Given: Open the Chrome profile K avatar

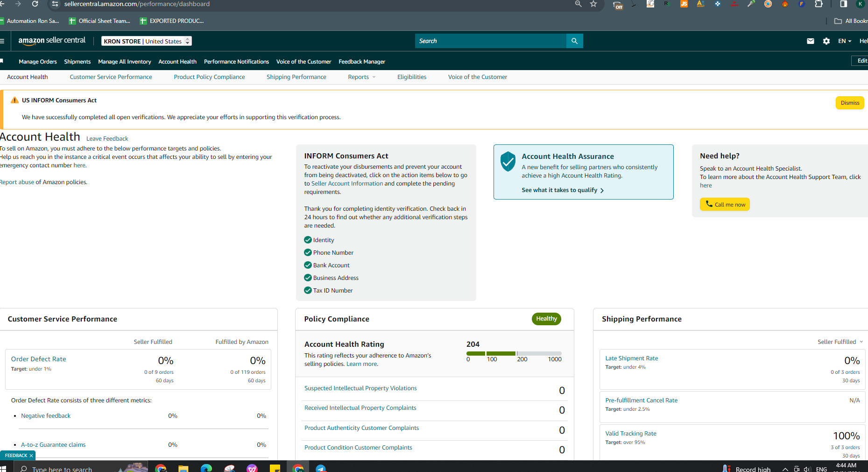Looking at the screenshot, I should pos(860,4).
